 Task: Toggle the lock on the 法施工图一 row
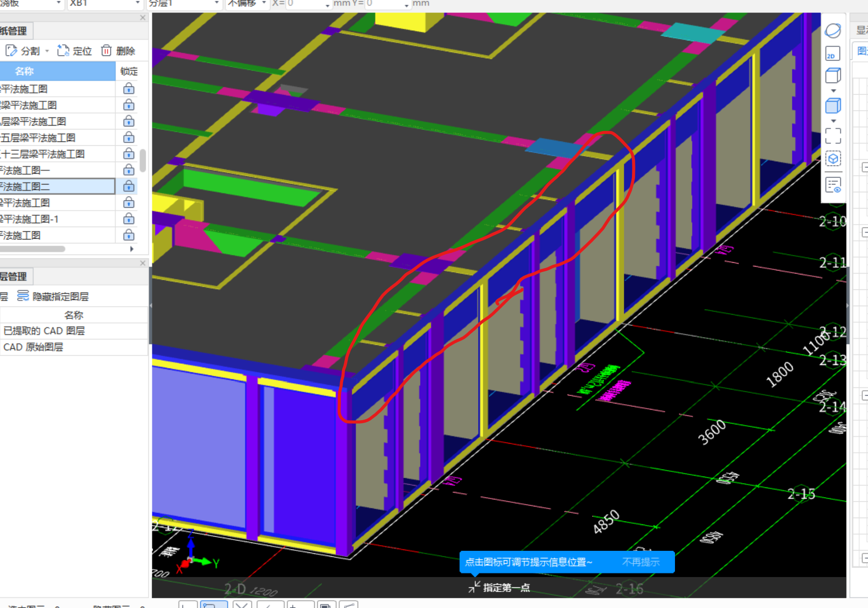click(x=129, y=170)
